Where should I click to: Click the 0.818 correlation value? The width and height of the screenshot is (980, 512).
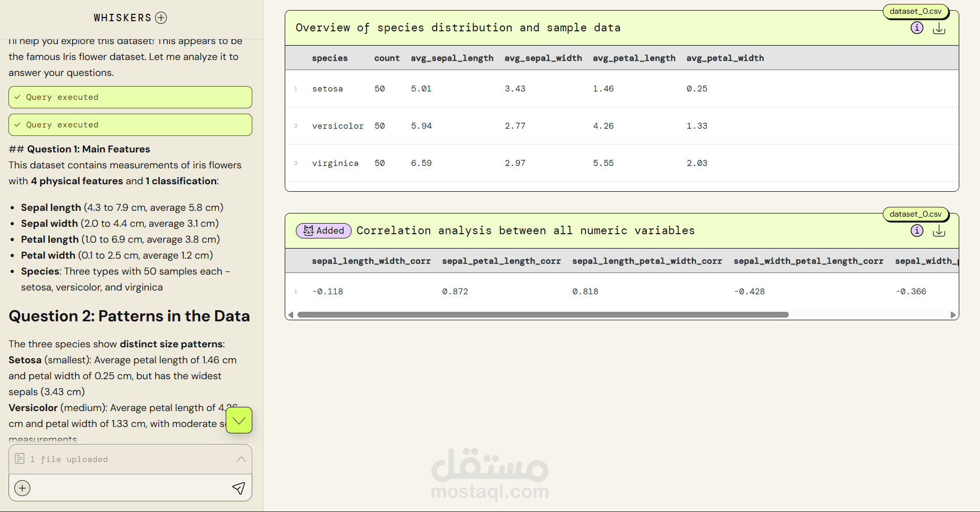coord(585,292)
